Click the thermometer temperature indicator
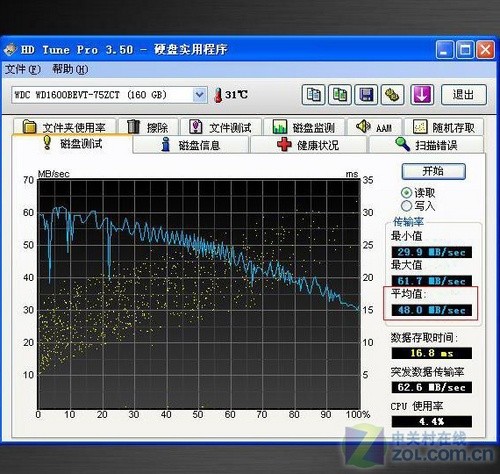The image size is (500, 474). (x=218, y=95)
